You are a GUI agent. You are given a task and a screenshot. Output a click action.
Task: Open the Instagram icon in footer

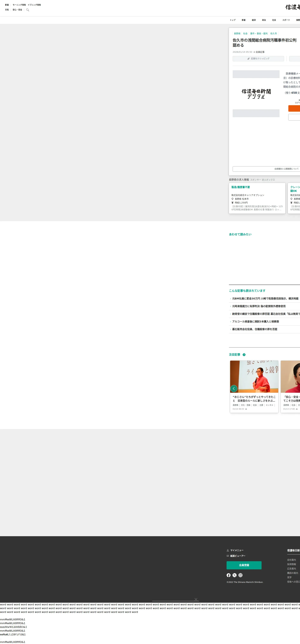pos(240,575)
